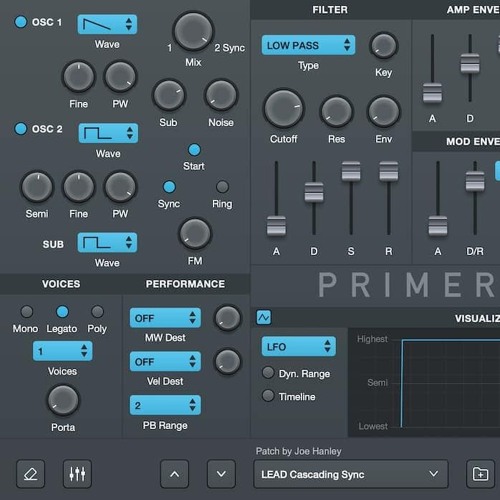Disable oscillator Sync toggle

pyautogui.click(x=169, y=187)
